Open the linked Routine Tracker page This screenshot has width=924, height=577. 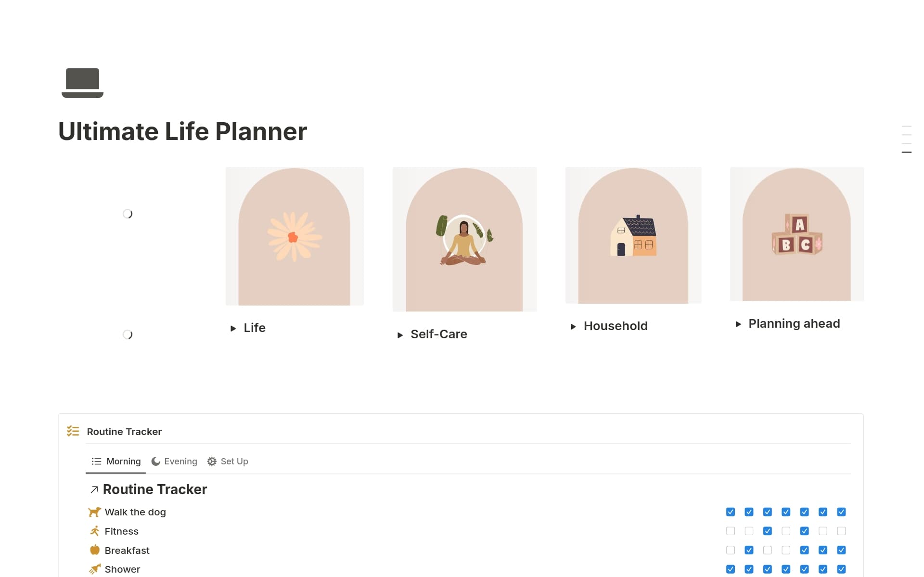(x=154, y=489)
